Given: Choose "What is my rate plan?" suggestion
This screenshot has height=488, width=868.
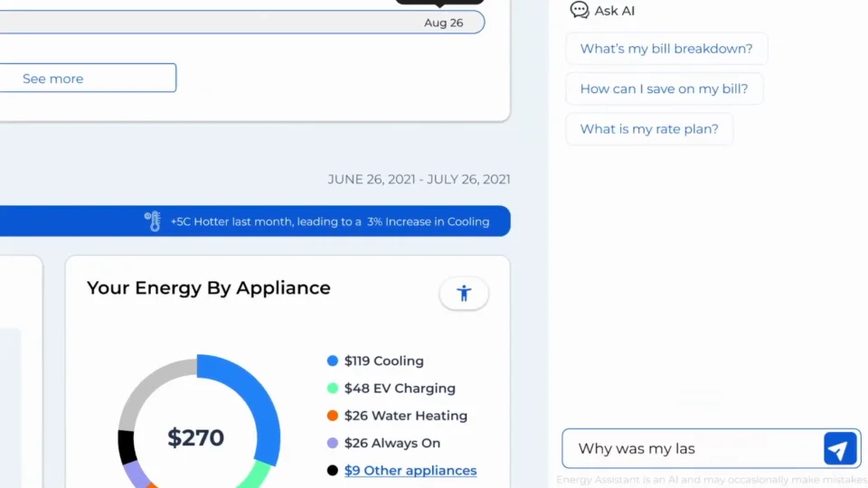Looking at the screenshot, I should coord(649,129).
